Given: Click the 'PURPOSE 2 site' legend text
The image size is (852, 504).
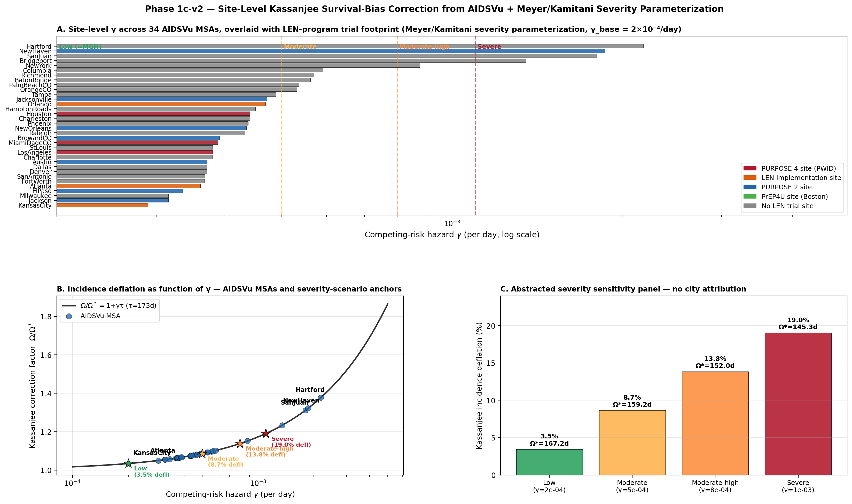Looking at the screenshot, I should coord(786,187).
